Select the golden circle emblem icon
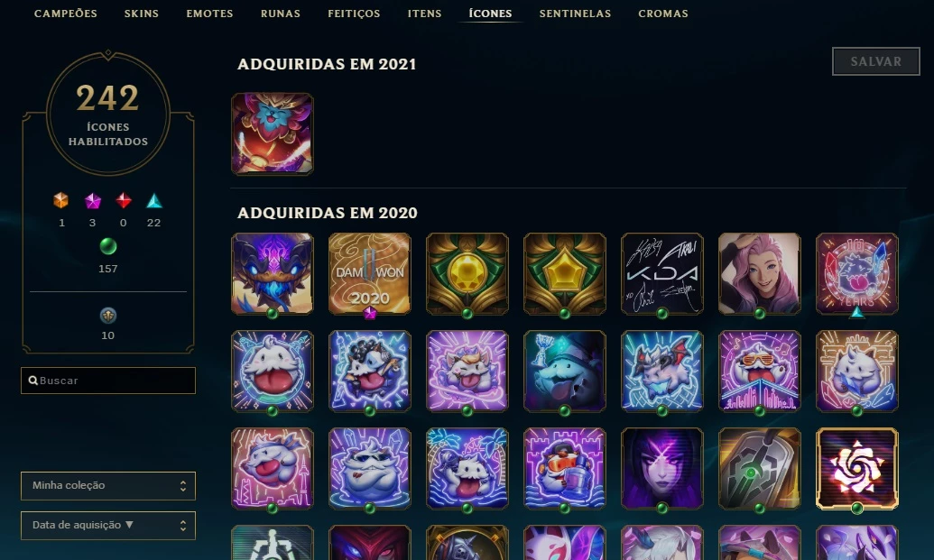 (467, 273)
